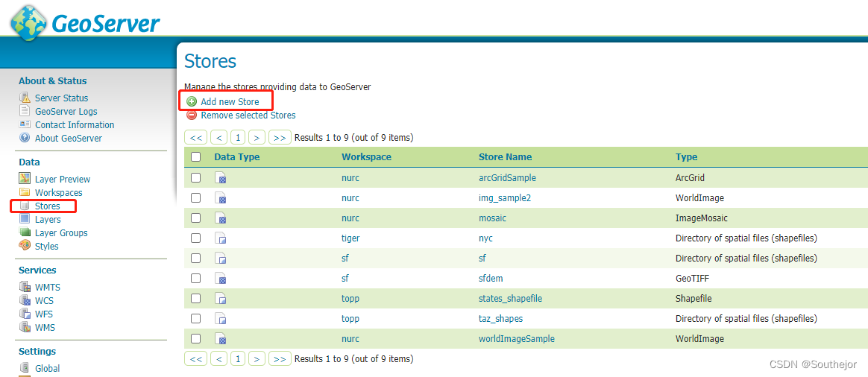The height and width of the screenshot is (377, 868).
Task: Open Layer Preview from sidebar
Action: coord(63,179)
